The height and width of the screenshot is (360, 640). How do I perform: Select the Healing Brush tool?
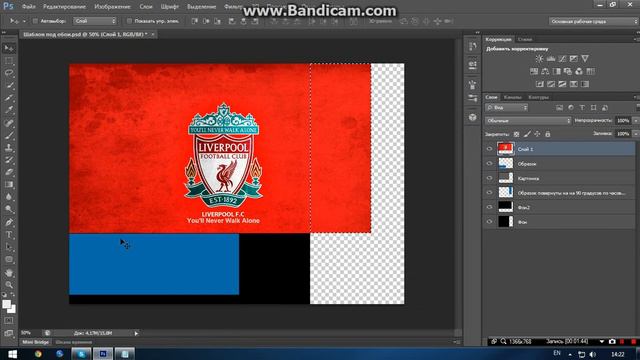[9, 123]
